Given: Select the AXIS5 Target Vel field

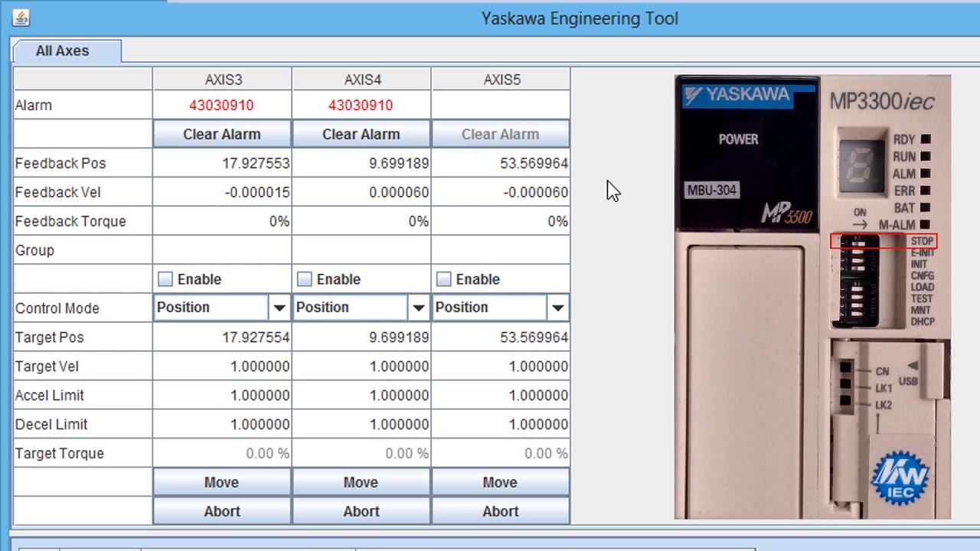Looking at the screenshot, I should 501,367.
